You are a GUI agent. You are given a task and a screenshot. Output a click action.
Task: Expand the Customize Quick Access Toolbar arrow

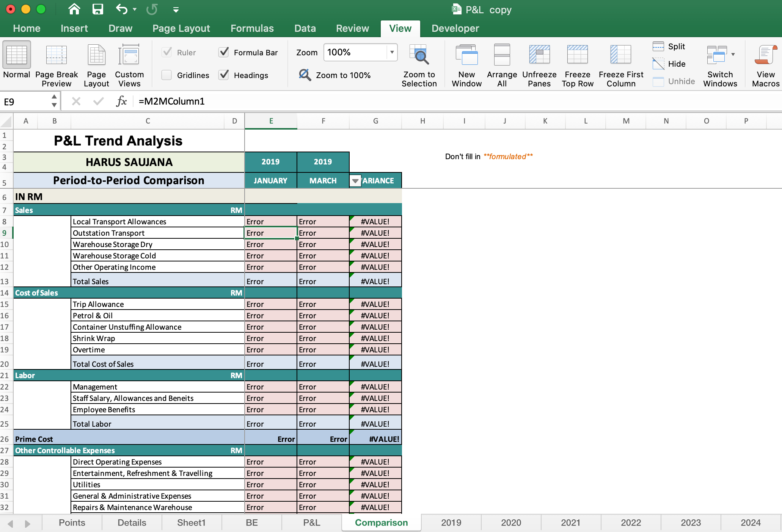(x=176, y=10)
